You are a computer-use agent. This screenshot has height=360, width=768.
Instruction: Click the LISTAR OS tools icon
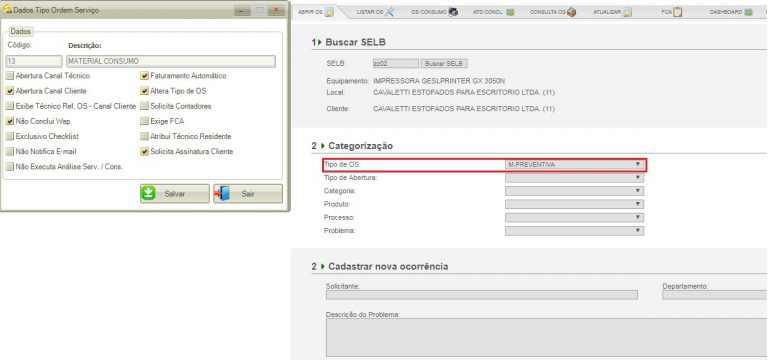coord(389,12)
